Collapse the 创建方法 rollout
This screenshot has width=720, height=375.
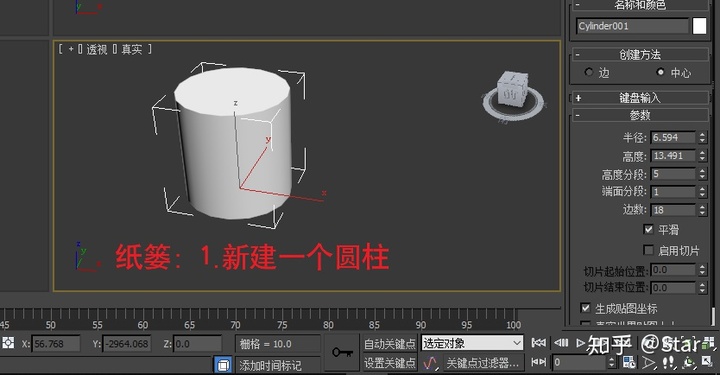point(640,55)
